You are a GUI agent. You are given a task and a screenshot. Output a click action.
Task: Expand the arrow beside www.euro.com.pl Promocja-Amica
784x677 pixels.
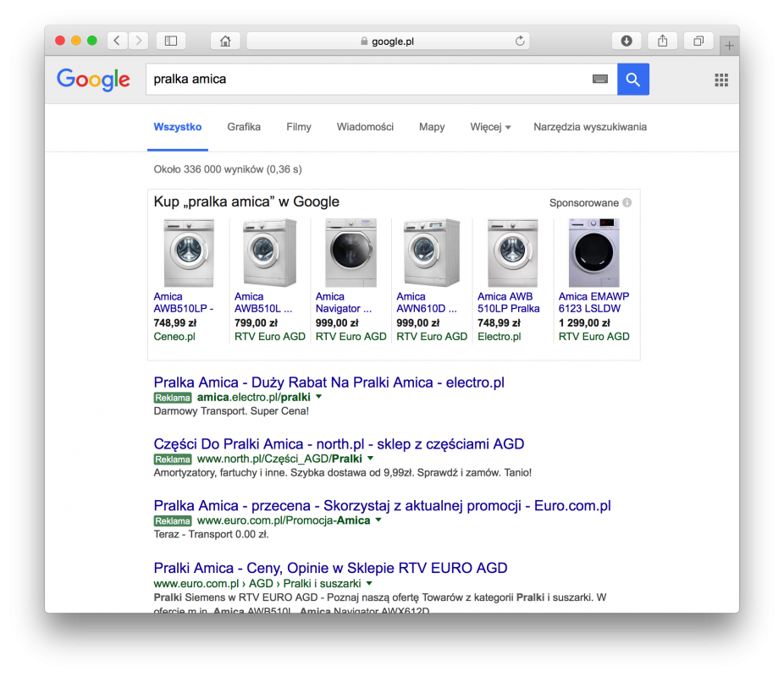pos(378,521)
